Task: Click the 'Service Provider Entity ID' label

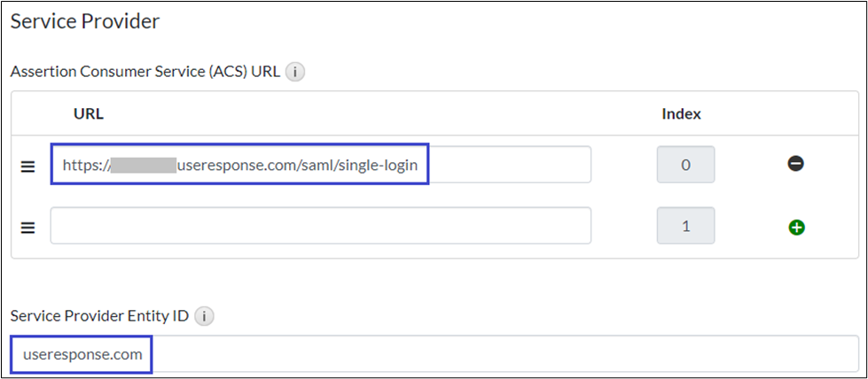Action: coord(99,315)
